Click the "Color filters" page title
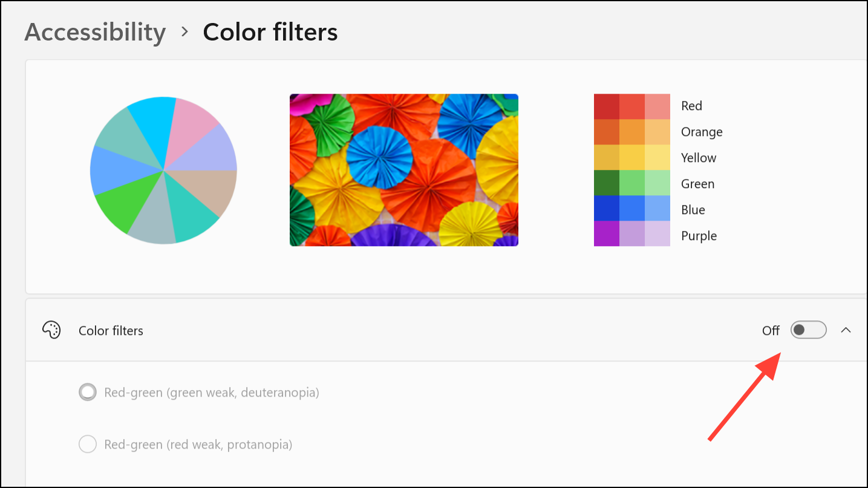Screen dimensions: 868x488 [270, 32]
